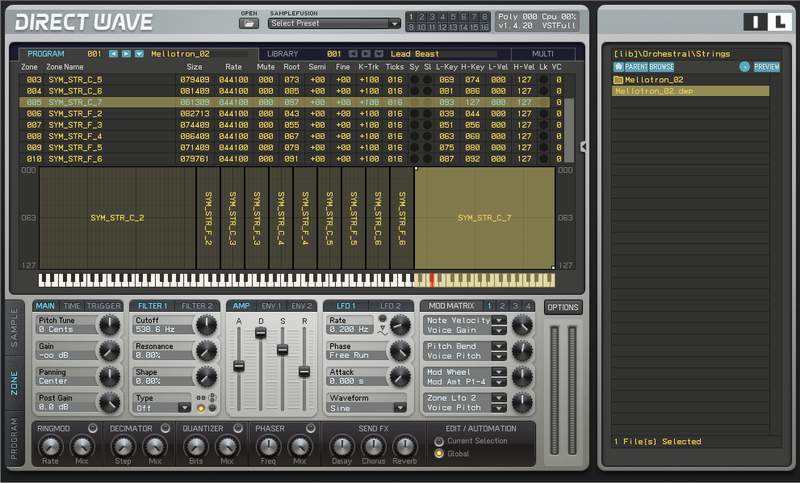Click the Gain knob
This screenshot has height=483, width=800.
(x=110, y=351)
